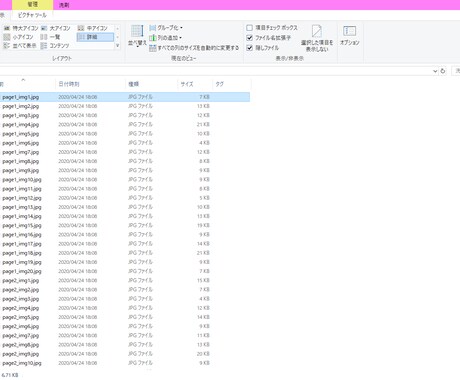
Task: Click the layout gallery up arrow
Action: 117,28
